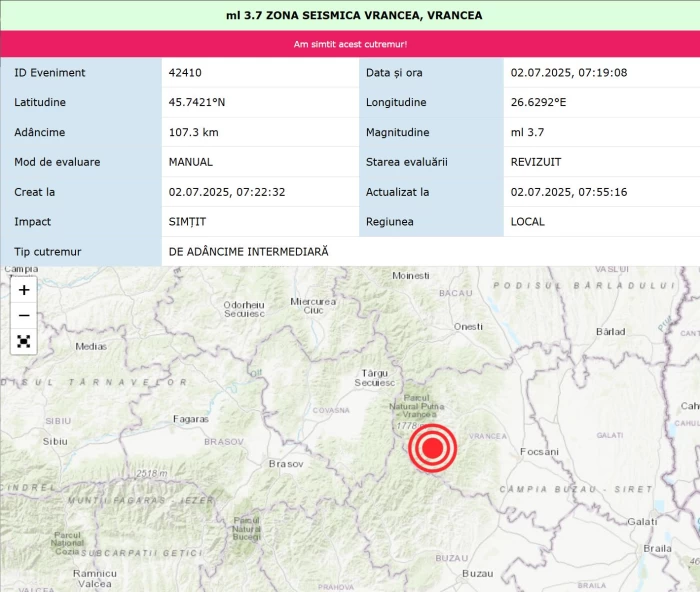This screenshot has width=700, height=592.
Task: Click the 'Tip cutremur' label
Action: tap(47, 252)
